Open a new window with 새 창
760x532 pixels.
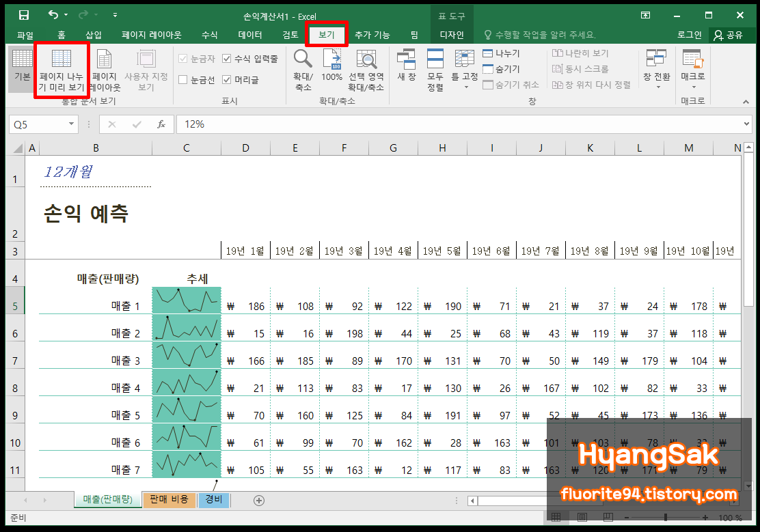[407, 66]
